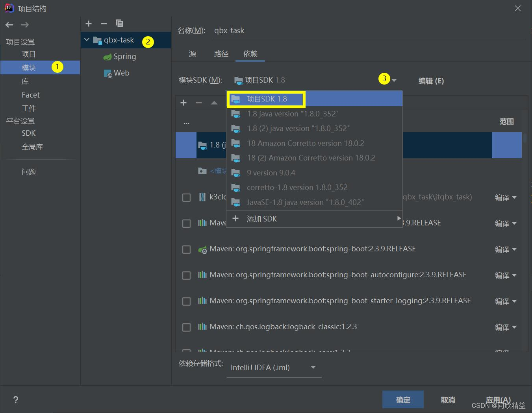Image resolution: width=532 pixels, height=413 pixels.
Task: Open Facet in project settings
Action: [31, 95]
